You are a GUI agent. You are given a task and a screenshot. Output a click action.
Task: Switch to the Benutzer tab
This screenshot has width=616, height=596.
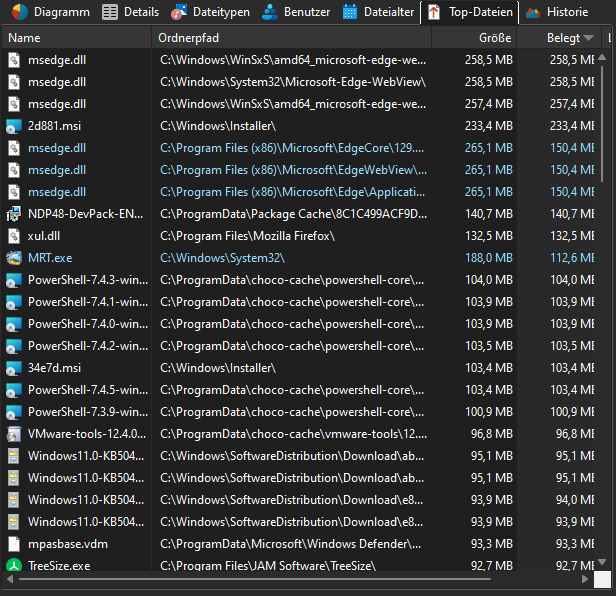(x=296, y=12)
